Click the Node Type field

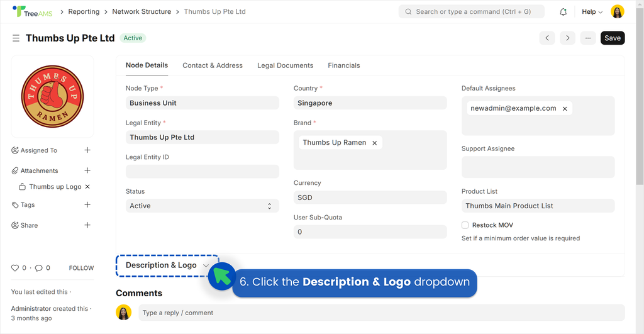(202, 103)
